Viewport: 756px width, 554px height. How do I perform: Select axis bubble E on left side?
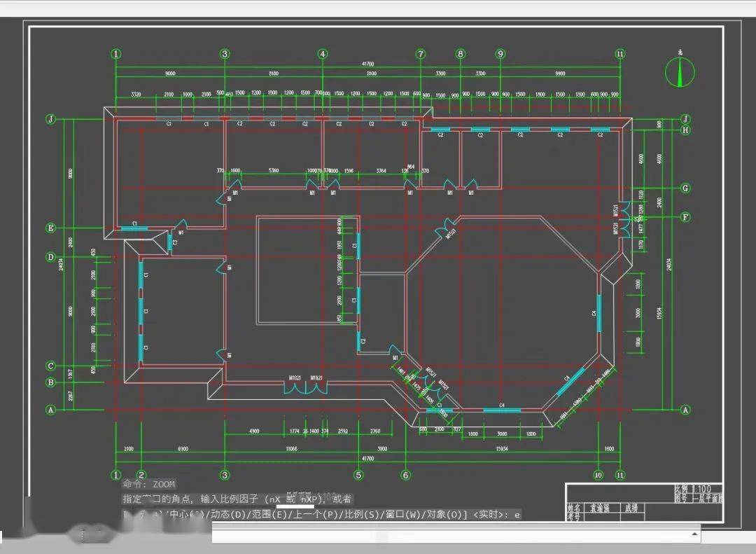tap(50, 228)
